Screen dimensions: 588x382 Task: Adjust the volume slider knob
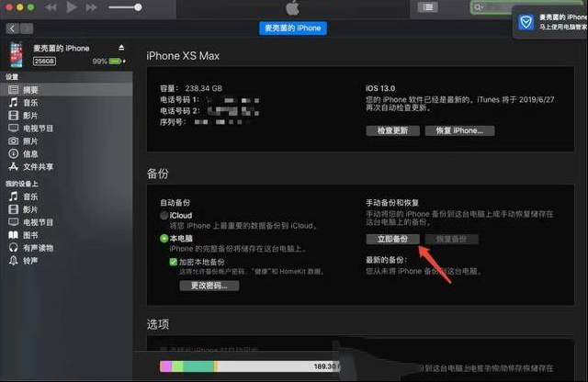coord(138,7)
